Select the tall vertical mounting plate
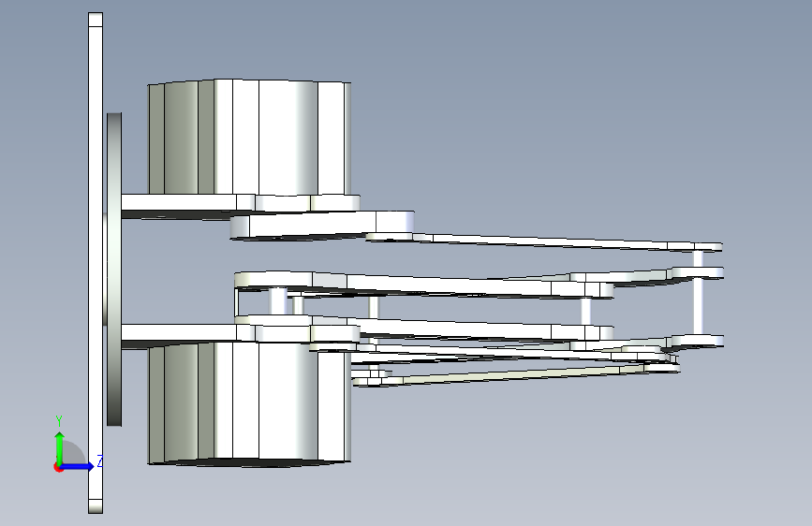 pyautogui.click(x=96, y=263)
